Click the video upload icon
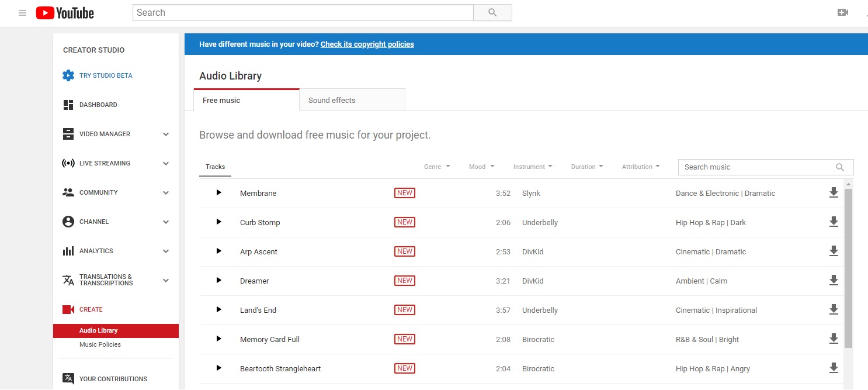Viewport: 868px width, 390px height. pyautogui.click(x=843, y=11)
